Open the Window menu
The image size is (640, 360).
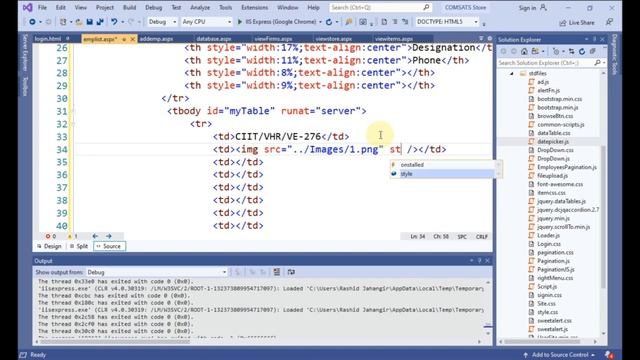[x=287, y=8]
